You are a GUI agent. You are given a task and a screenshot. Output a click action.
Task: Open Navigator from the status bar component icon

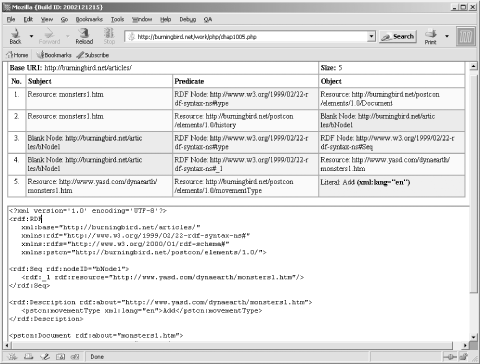pos(12,357)
